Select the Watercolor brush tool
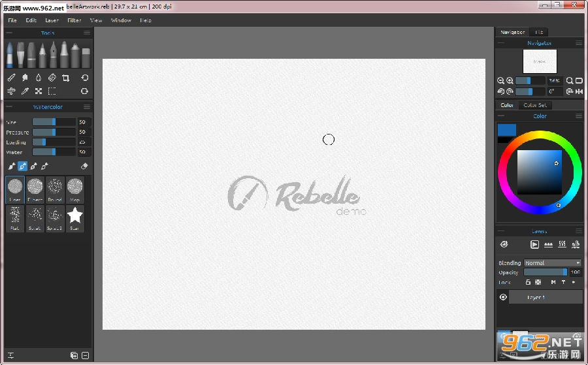The height and width of the screenshot is (365, 588). pyautogui.click(x=10, y=55)
